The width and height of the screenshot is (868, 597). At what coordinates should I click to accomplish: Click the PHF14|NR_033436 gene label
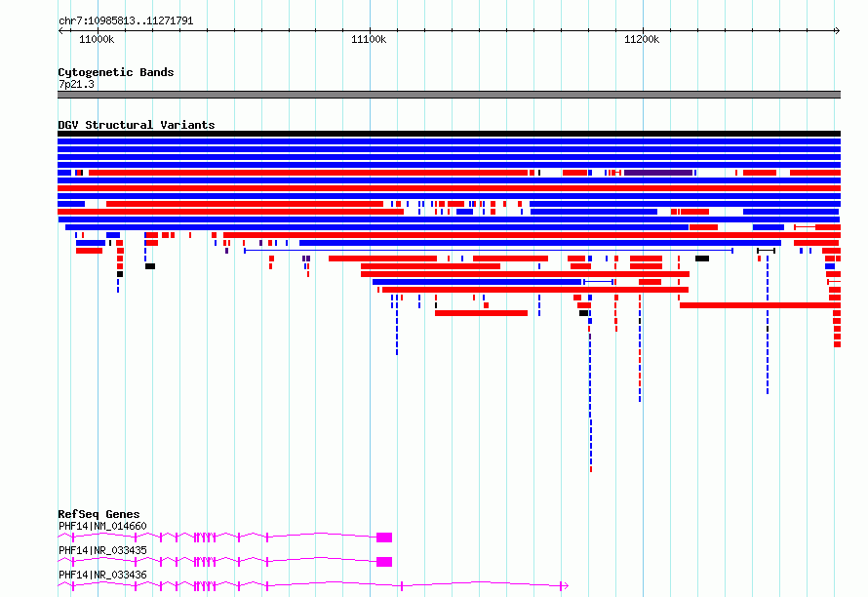click(x=102, y=575)
